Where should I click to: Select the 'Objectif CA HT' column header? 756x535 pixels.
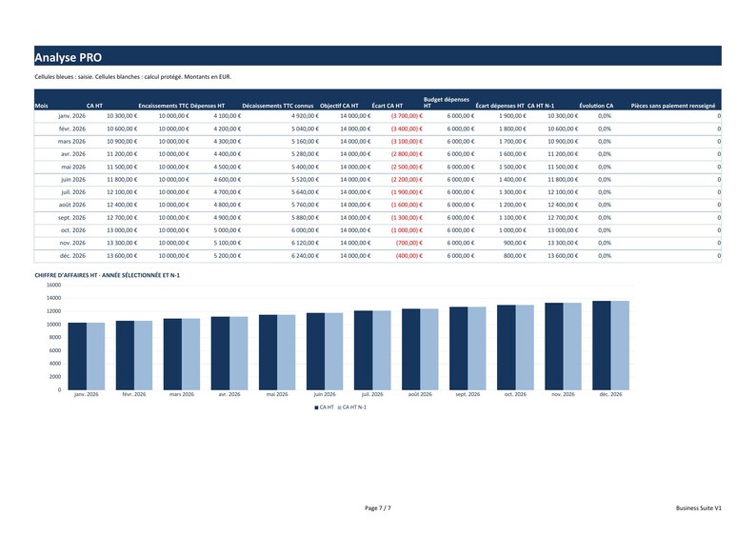(339, 106)
